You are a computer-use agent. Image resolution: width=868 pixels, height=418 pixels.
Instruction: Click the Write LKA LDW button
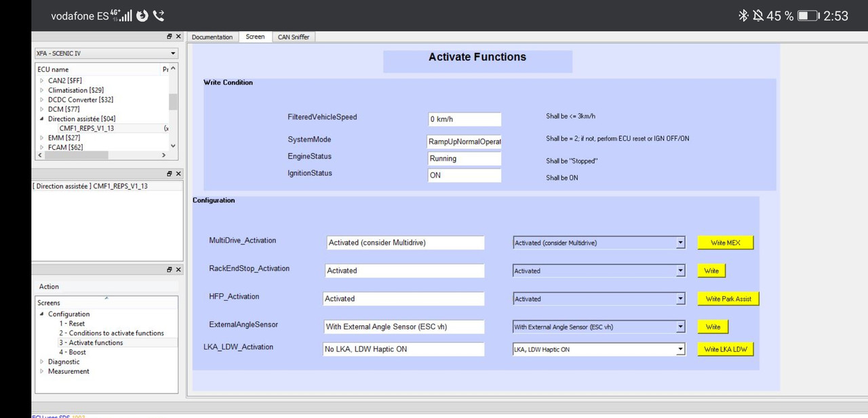tap(726, 350)
